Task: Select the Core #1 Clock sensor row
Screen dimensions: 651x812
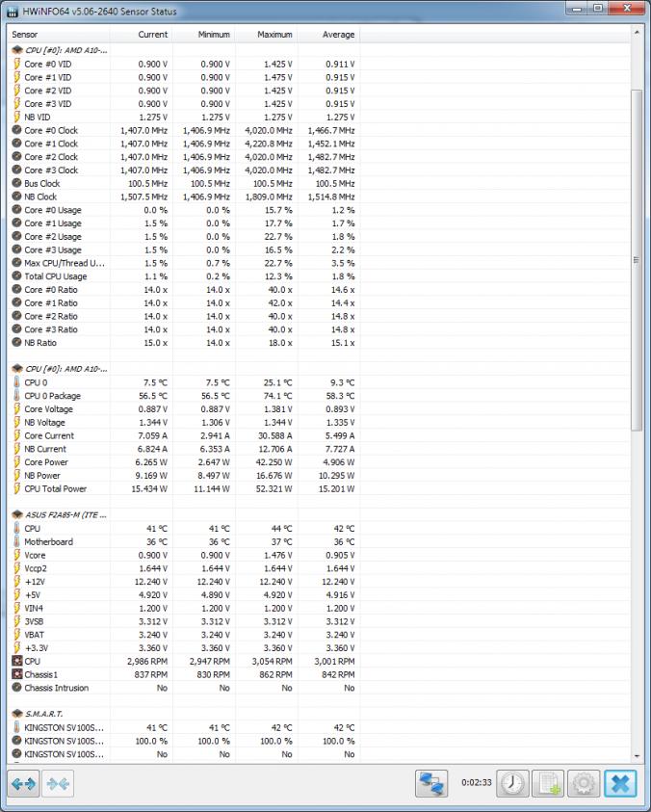Action: point(51,144)
